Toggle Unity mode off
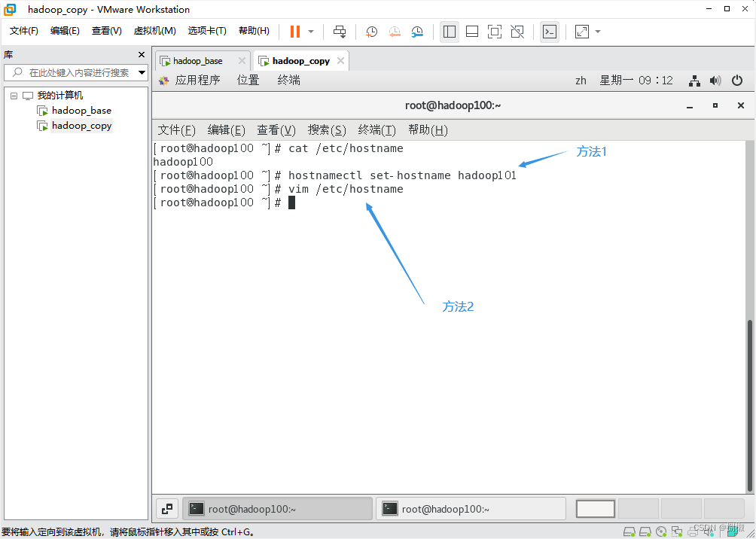The height and width of the screenshot is (539, 756). [x=518, y=32]
